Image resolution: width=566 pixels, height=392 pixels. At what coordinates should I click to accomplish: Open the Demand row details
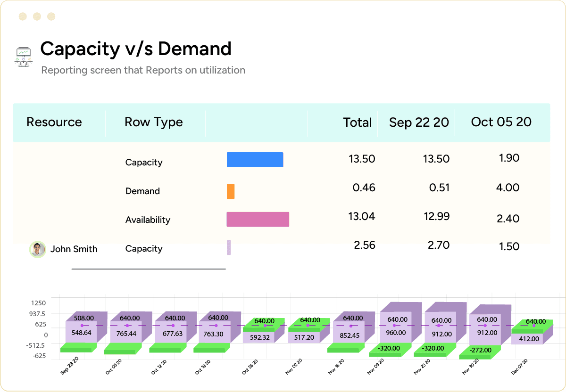coord(142,191)
